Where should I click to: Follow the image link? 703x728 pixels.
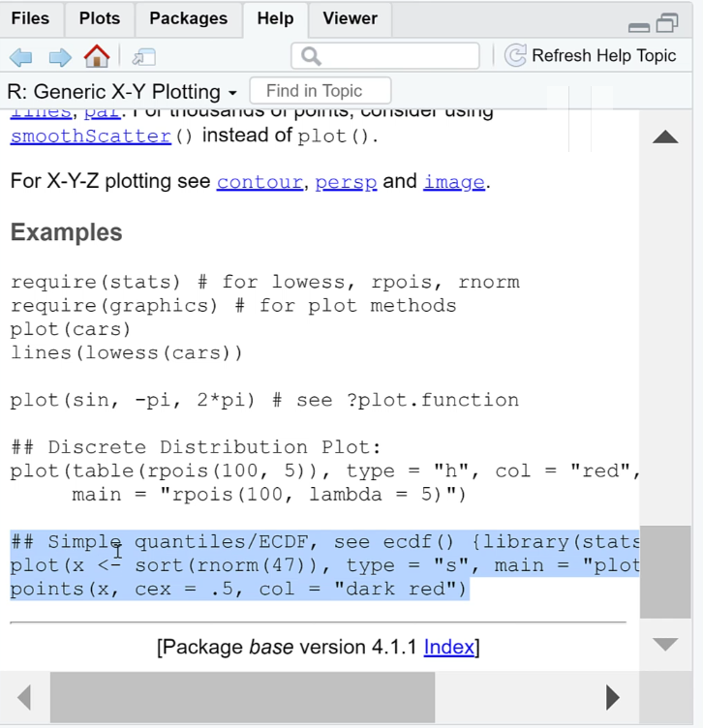click(454, 182)
